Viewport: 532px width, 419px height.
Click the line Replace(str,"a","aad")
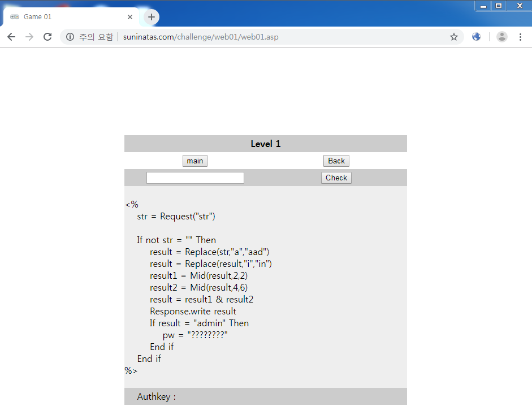210,252
